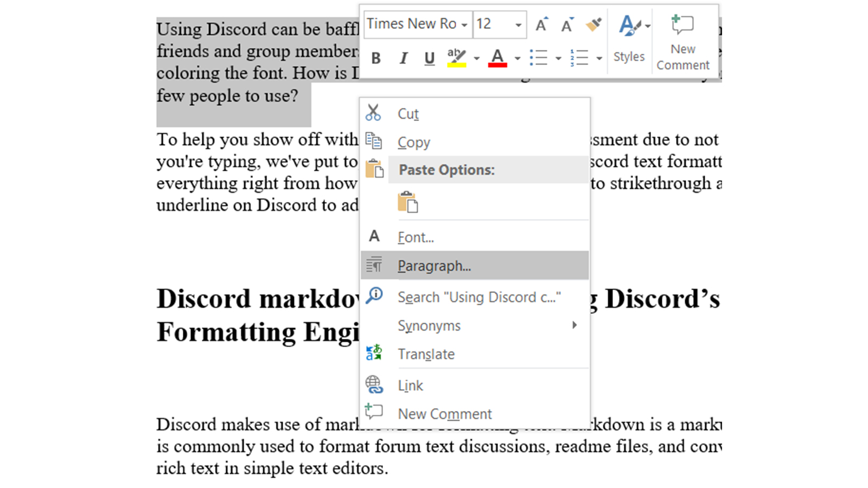Use the Format Painter icon
Image resolution: width=868 pixels, height=488 pixels.
click(592, 24)
